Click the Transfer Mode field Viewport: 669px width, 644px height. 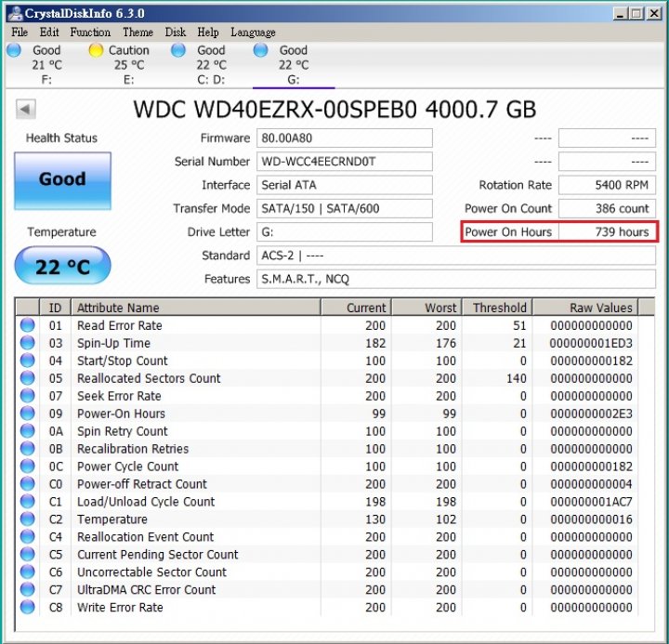tap(345, 208)
